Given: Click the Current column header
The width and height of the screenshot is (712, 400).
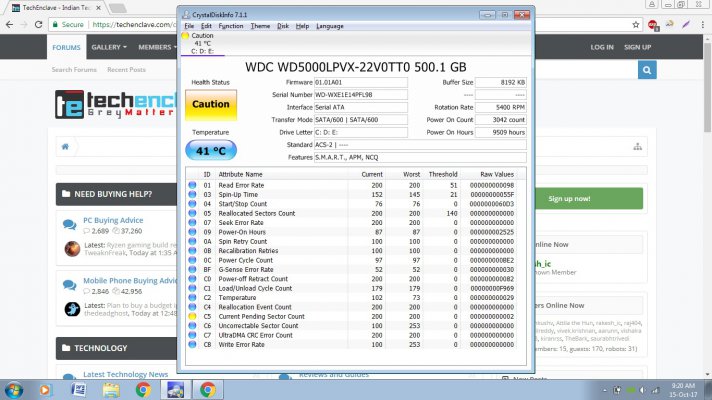Looking at the screenshot, I should click(x=371, y=174).
